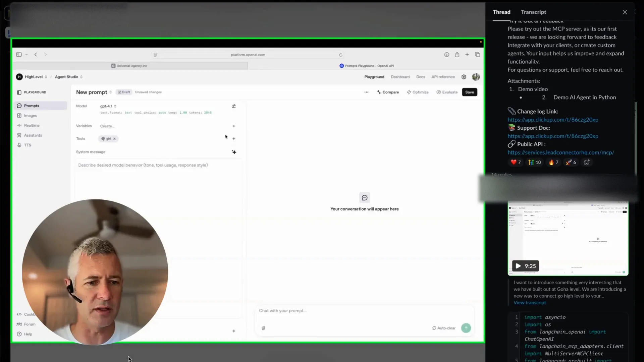Open the Change log ClickUp link
This screenshot has width=644, height=362.
point(553,120)
